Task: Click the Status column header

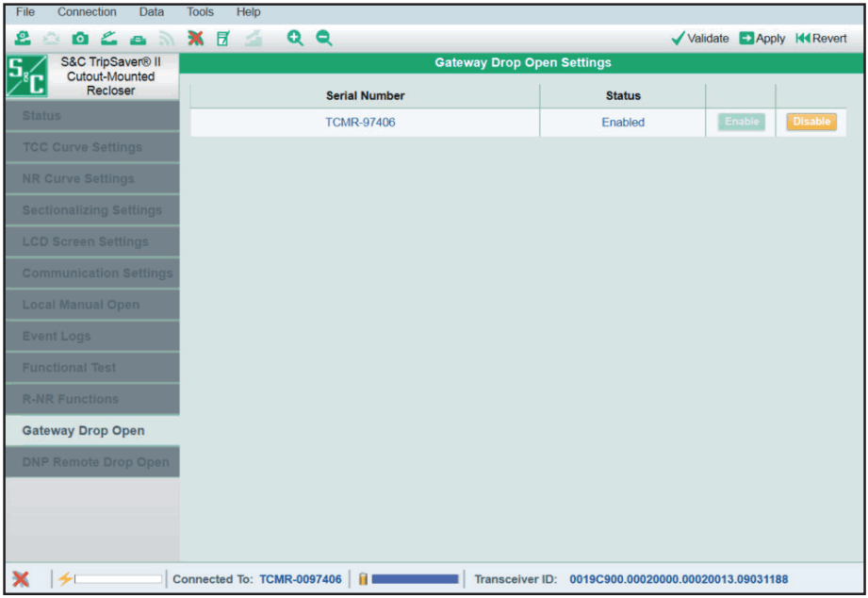Action: tap(623, 96)
